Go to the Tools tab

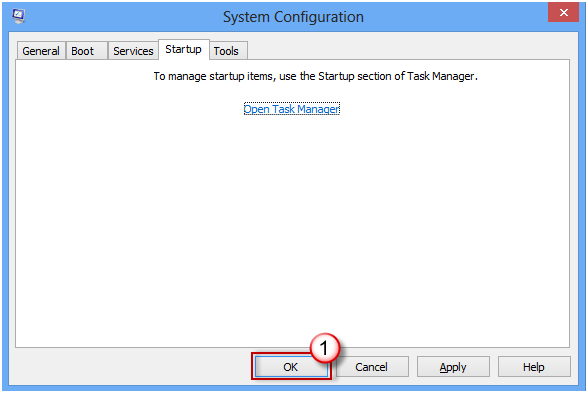[226, 51]
